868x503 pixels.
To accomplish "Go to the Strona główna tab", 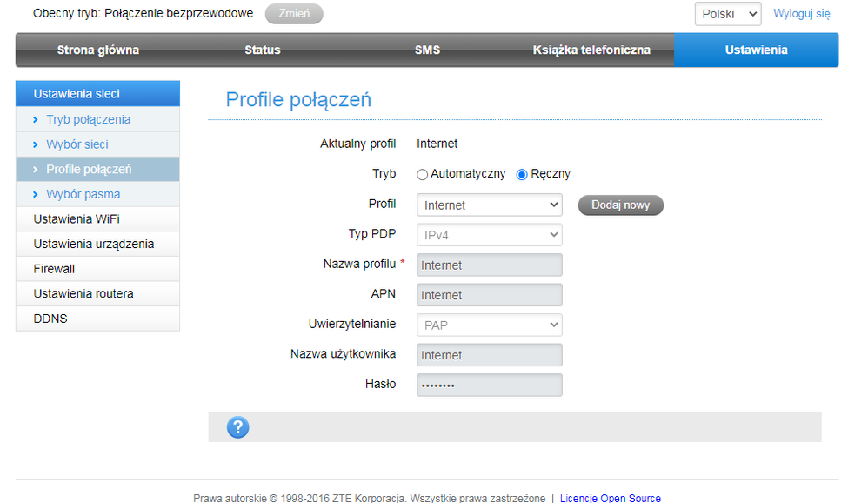I will 98,50.
